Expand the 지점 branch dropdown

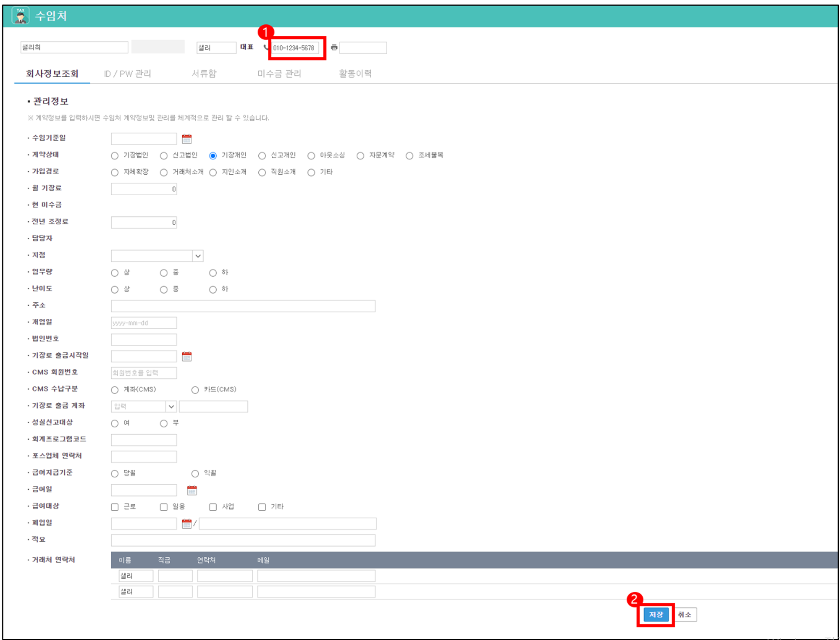tap(198, 256)
